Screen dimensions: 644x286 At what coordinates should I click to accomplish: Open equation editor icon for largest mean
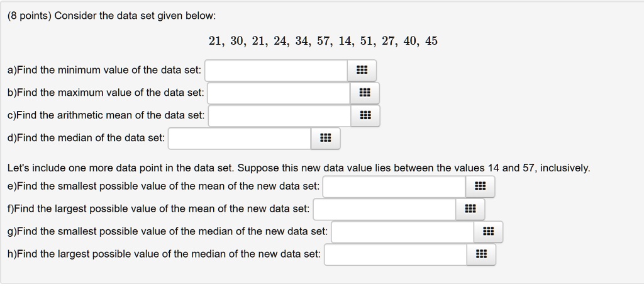click(x=470, y=209)
